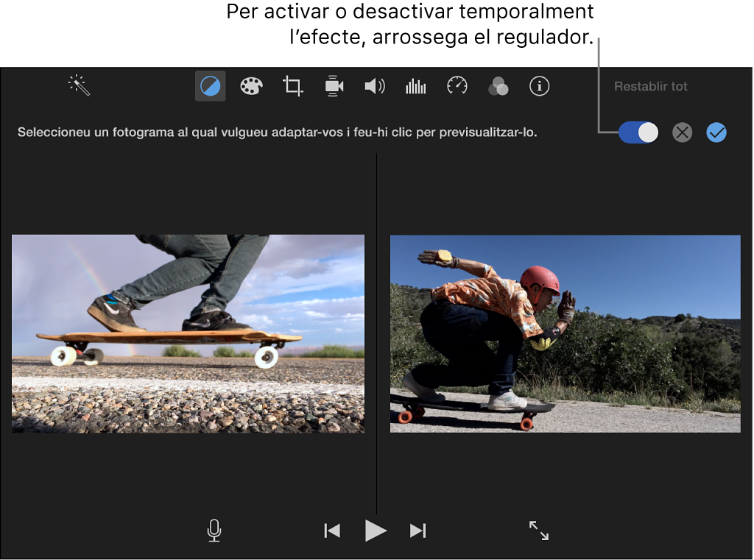Screen dimensions: 754x560
Task: Open the Color Correction palette
Action: pos(250,85)
